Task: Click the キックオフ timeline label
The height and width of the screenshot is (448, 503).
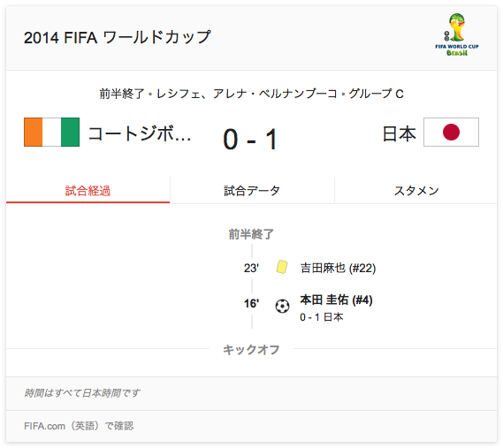Action: pyautogui.click(x=251, y=350)
